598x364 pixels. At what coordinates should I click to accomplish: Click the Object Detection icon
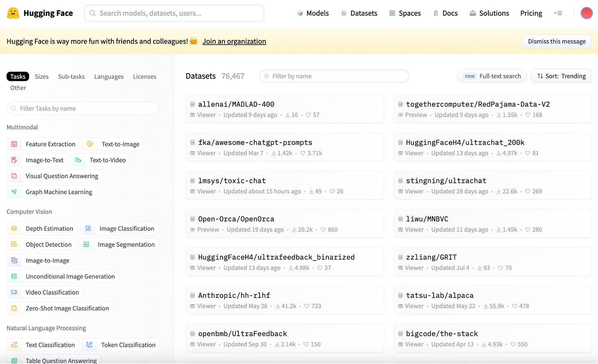pyautogui.click(x=14, y=244)
